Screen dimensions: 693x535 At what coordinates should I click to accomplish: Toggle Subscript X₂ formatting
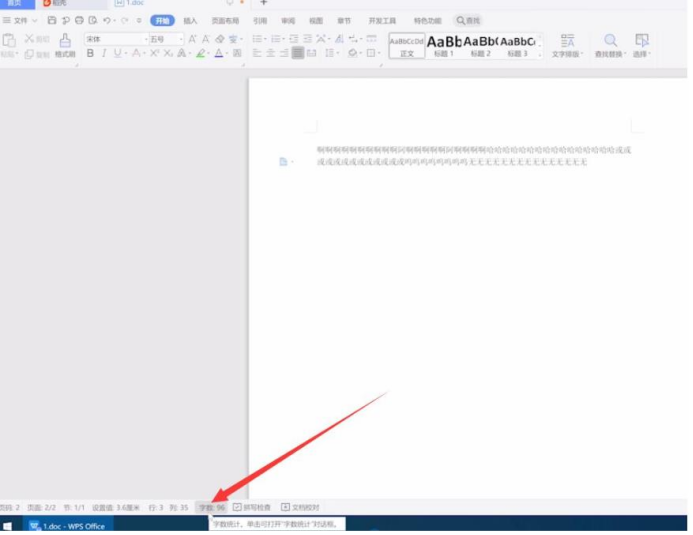click(168, 53)
